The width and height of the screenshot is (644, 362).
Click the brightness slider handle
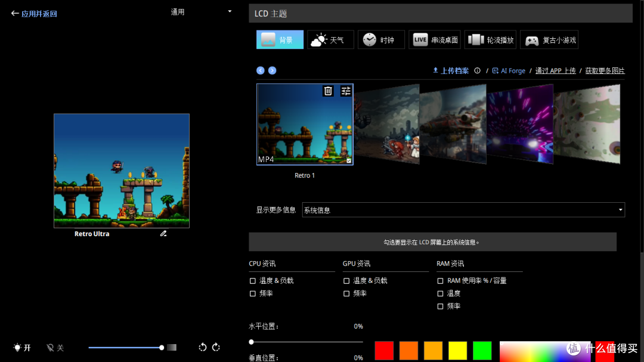(162, 348)
